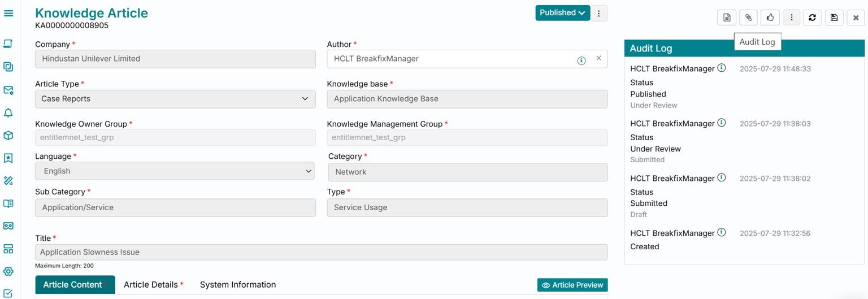Click the Article Preview button
Image resolution: width=868 pixels, height=299 pixels.
572,285
